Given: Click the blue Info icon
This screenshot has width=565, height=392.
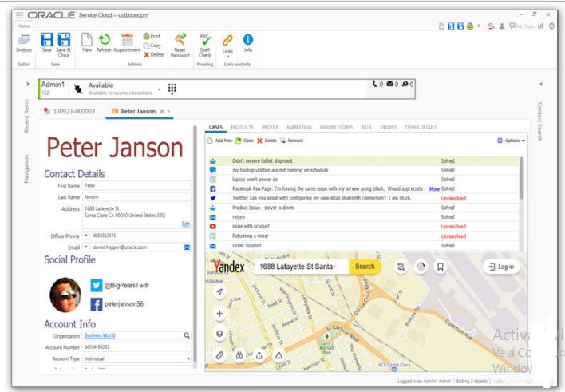Looking at the screenshot, I should 248,40.
